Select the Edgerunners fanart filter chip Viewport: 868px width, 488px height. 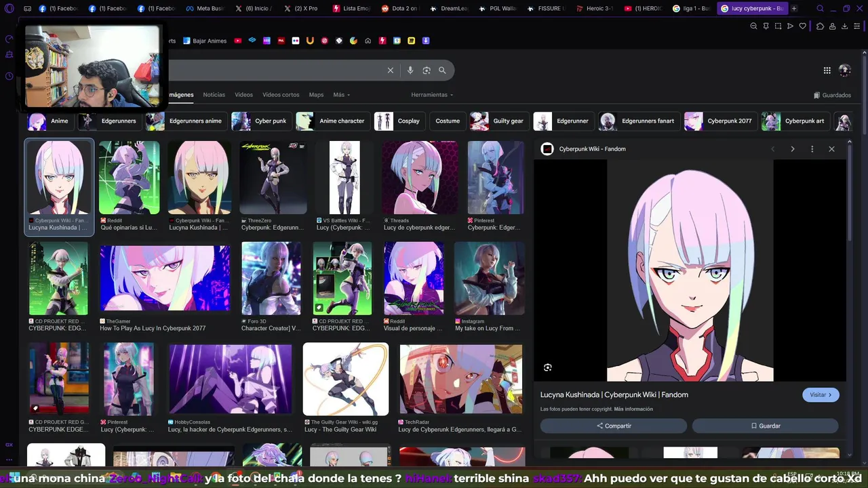click(x=639, y=121)
